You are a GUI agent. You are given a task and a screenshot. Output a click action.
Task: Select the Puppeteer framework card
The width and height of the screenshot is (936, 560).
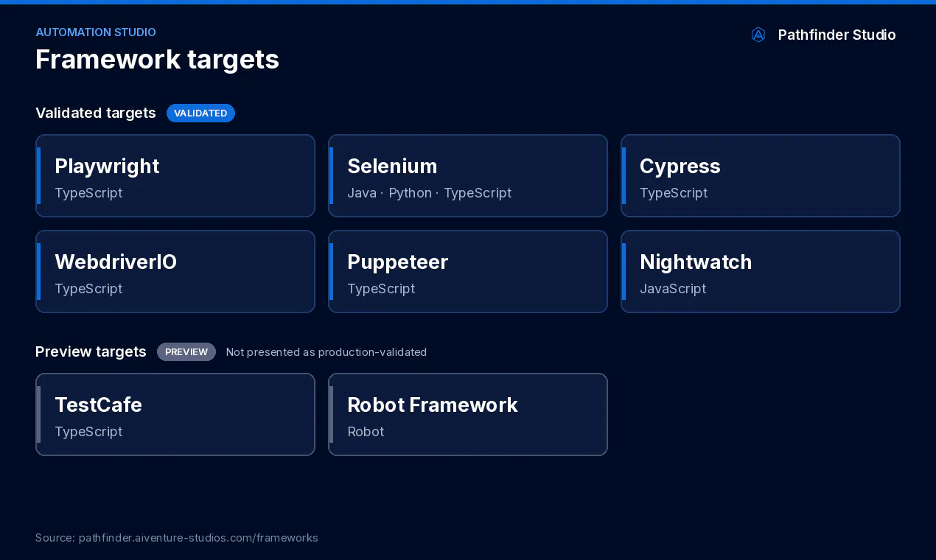pos(468,272)
